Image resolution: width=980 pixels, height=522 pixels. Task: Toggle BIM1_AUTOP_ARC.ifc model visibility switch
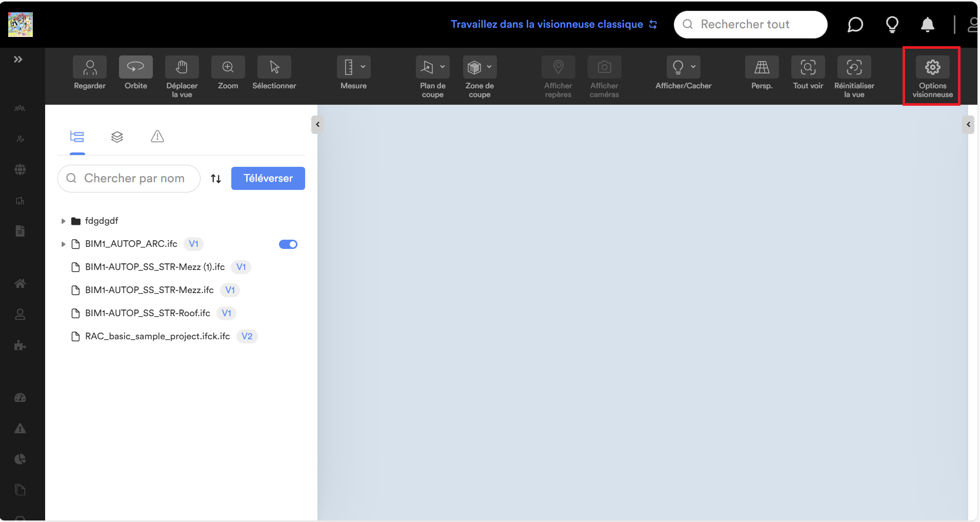[288, 244]
